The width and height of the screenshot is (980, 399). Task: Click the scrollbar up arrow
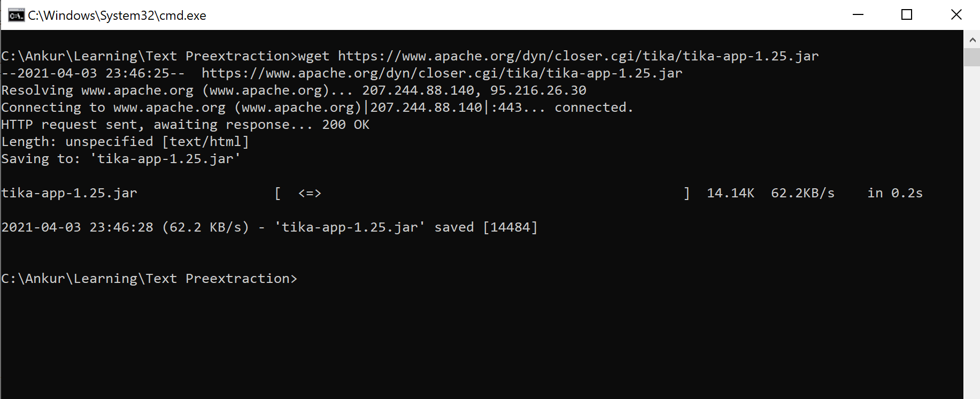pyautogui.click(x=972, y=39)
